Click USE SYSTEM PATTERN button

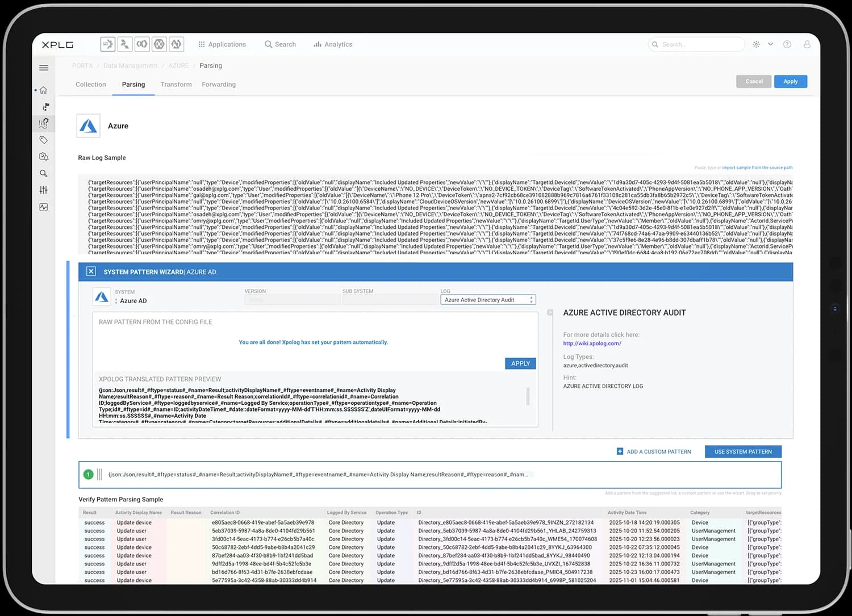[743, 452]
